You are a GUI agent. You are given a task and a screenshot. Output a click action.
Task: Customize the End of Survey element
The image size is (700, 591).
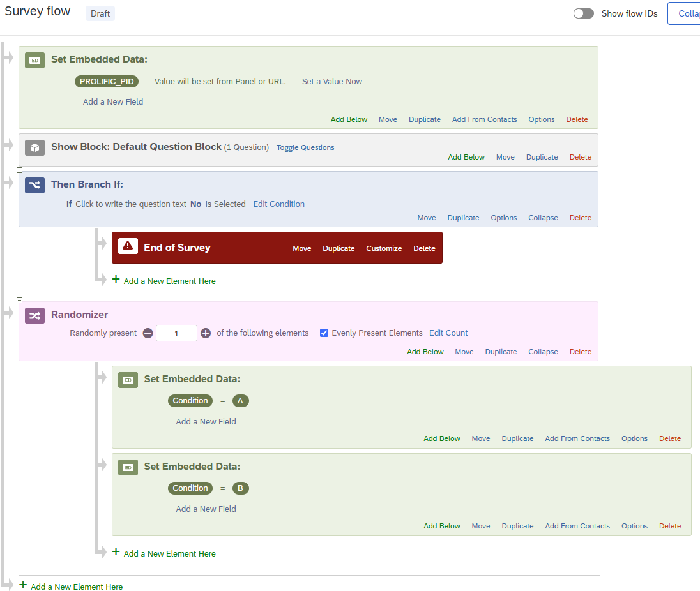tap(384, 248)
